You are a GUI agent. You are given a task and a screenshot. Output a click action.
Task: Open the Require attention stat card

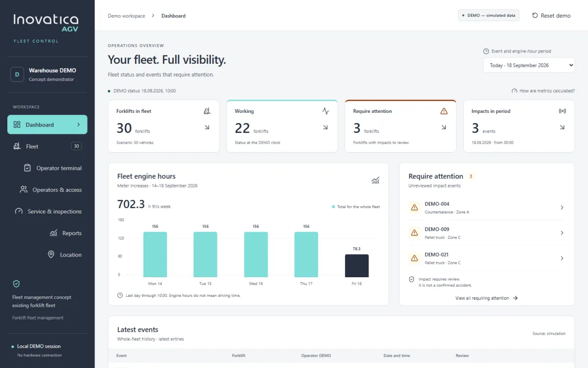[x=400, y=126]
